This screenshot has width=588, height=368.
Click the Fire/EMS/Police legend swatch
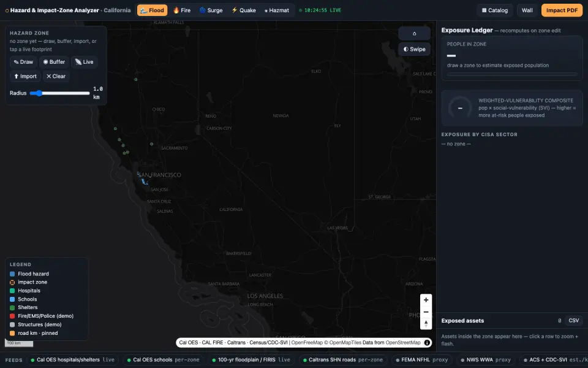pyautogui.click(x=12, y=316)
